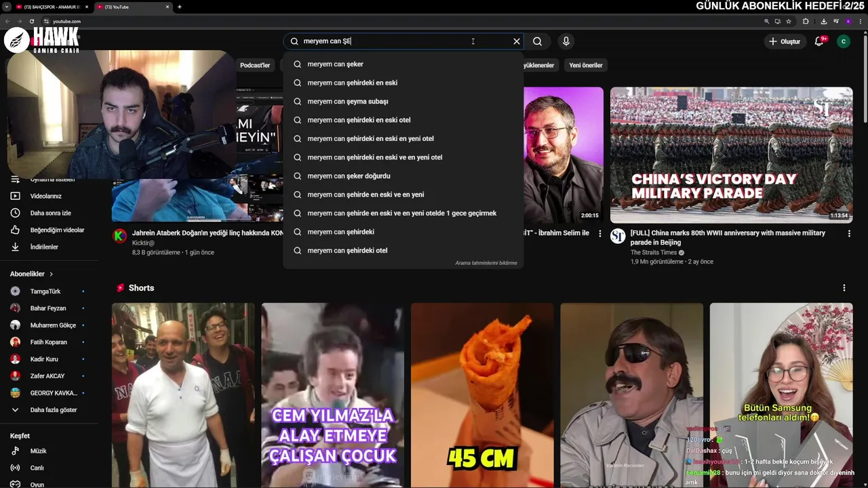
Task: Open Canlı in Keşfet section
Action: click(37, 468)
